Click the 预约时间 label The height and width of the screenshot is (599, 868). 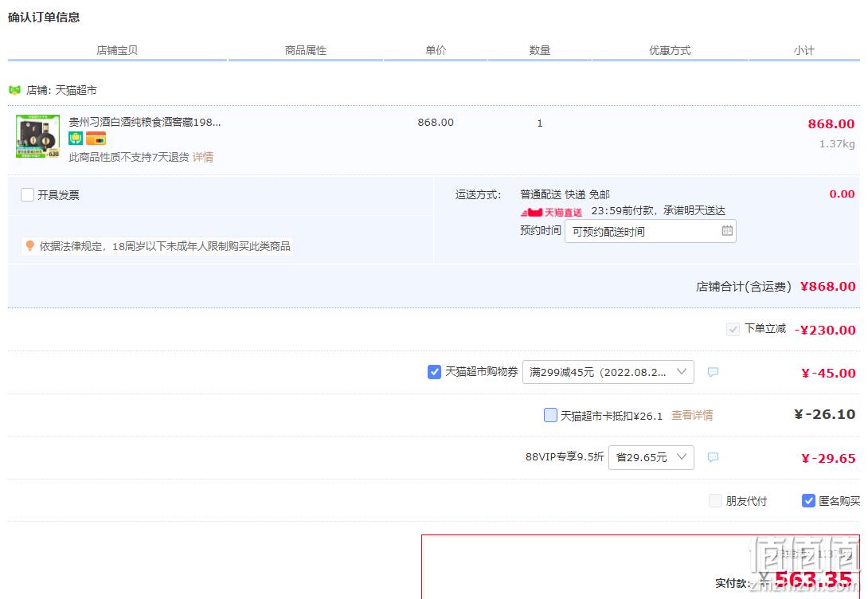[x=540, y=230]
